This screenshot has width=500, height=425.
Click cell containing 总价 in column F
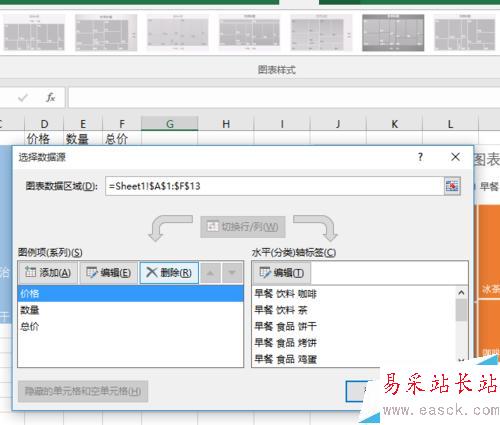coord(122,138)
